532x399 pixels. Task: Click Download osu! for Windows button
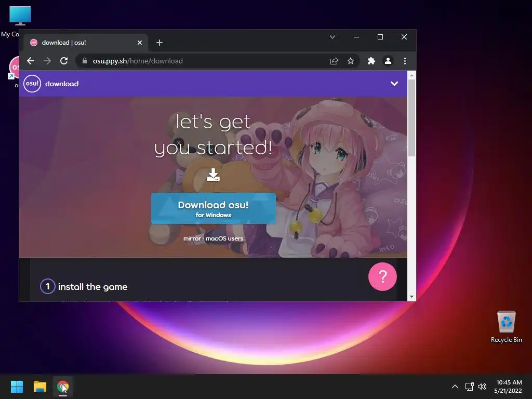pyautogui.click(x=214, y=208)
